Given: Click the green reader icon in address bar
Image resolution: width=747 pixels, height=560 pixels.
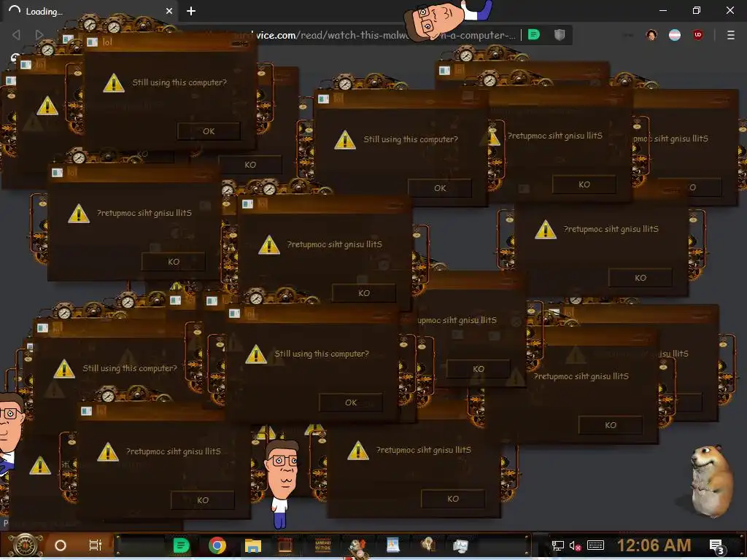Looking at the screenshot, I should (534, 34).
